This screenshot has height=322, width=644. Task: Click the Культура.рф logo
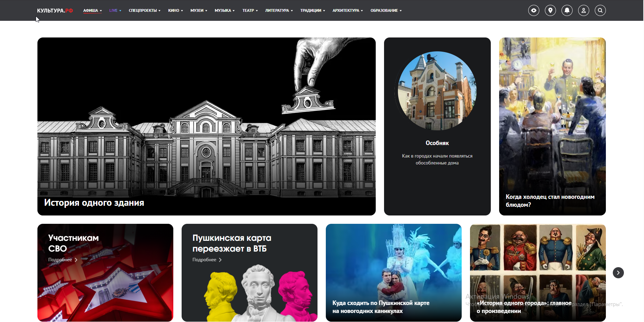pos(55,10)
